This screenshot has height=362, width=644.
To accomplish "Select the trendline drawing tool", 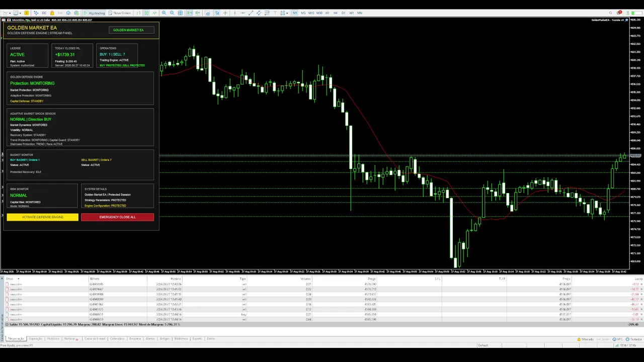I will (250, 13).
